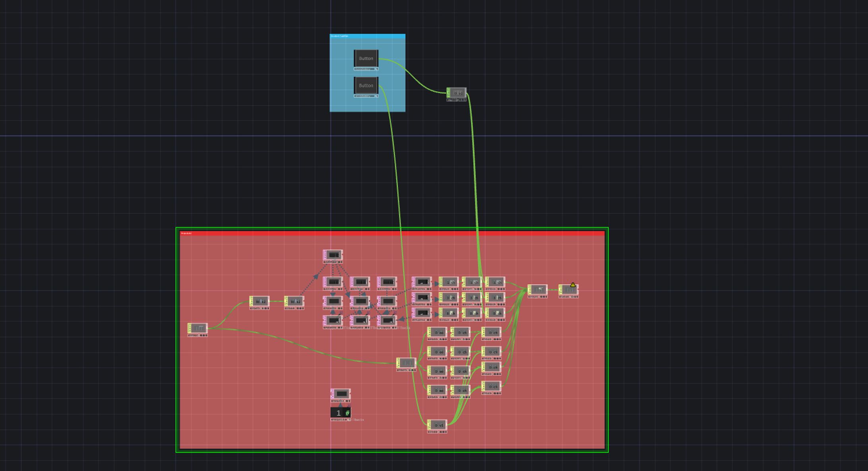
Task: Select the dark '1 #' node
Action: point(341,413)
